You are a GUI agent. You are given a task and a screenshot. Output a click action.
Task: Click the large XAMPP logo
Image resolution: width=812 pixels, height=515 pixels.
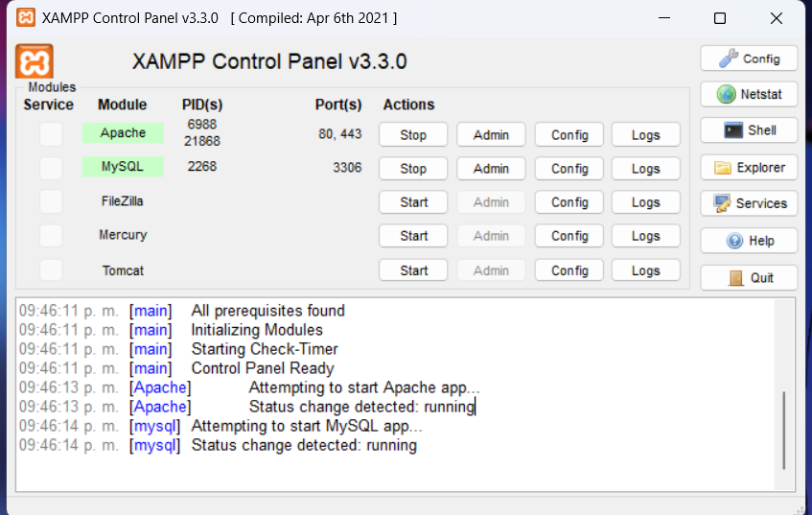click(x=35, y=61)
